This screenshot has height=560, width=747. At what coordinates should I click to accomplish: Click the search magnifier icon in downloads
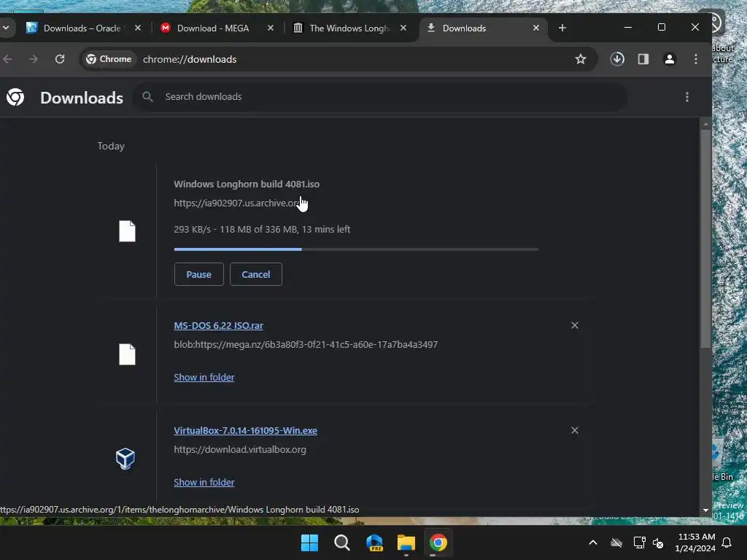147,97
